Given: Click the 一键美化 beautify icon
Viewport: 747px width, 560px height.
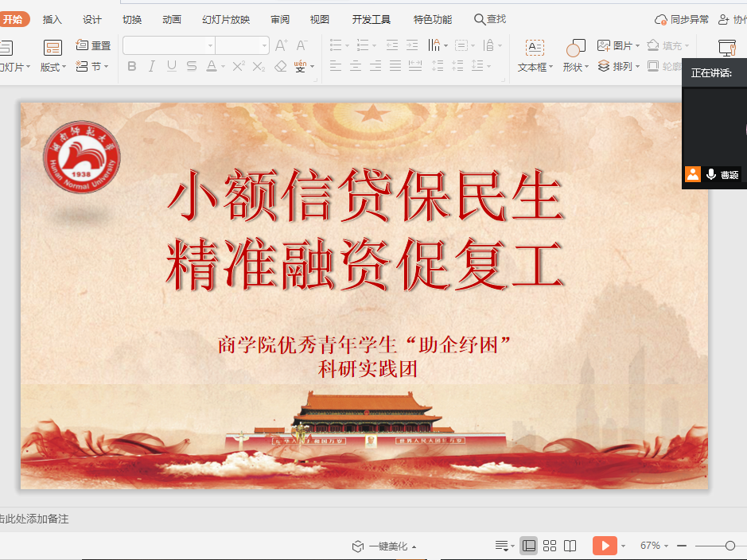Looking at the screenshot, I should coord(358,546).
